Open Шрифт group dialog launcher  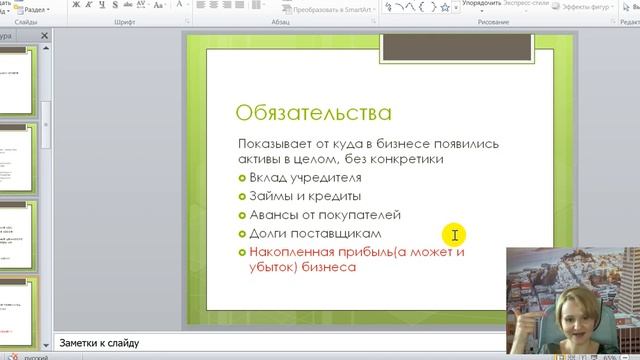pyautogui.click(x=187, y=22)
